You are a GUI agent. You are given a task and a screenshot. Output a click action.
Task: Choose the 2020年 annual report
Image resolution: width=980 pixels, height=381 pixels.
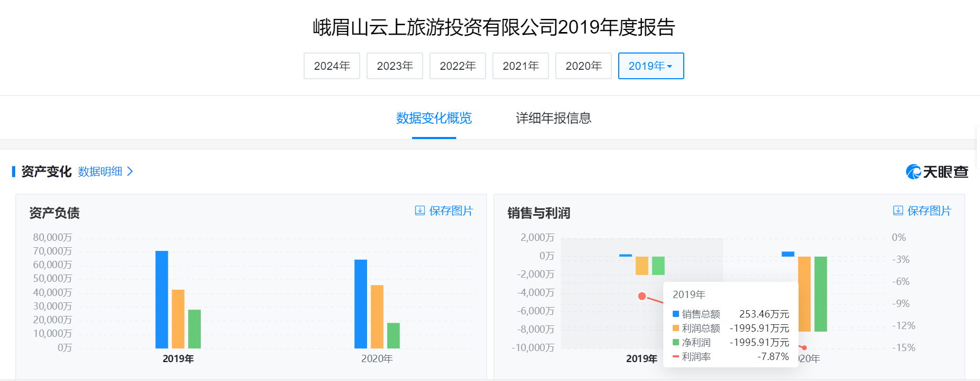584,66
